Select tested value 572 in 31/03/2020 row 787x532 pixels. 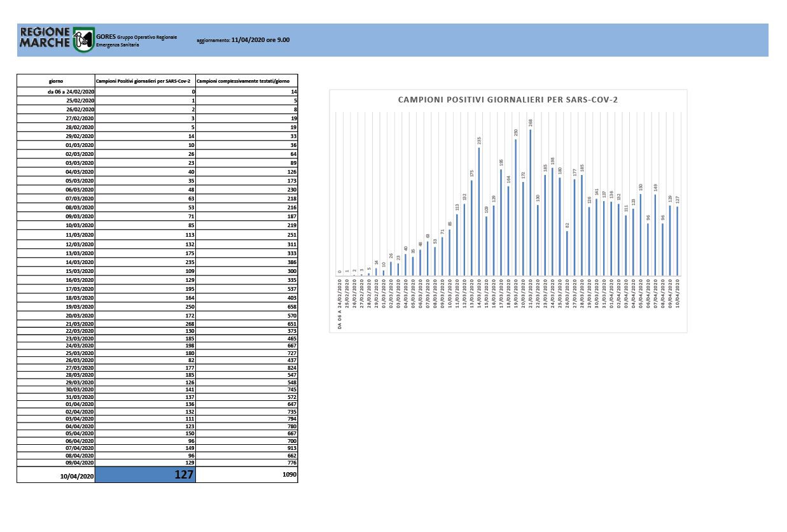click(x=247, y=396)
